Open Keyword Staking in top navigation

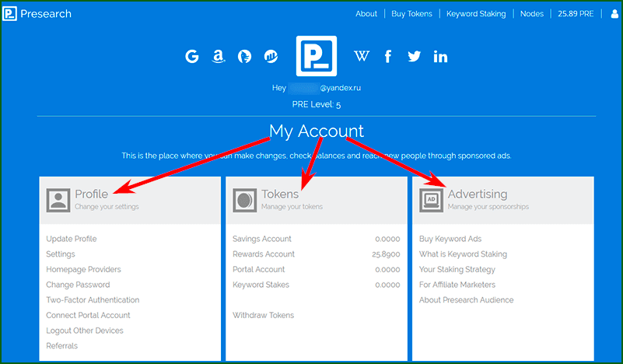pyautogui.click(x=476, y=14)
